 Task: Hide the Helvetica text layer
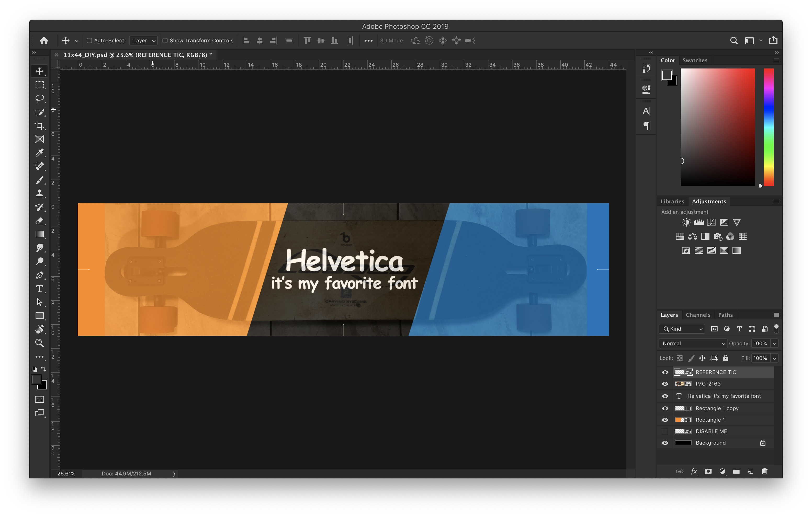pos(665,396)
